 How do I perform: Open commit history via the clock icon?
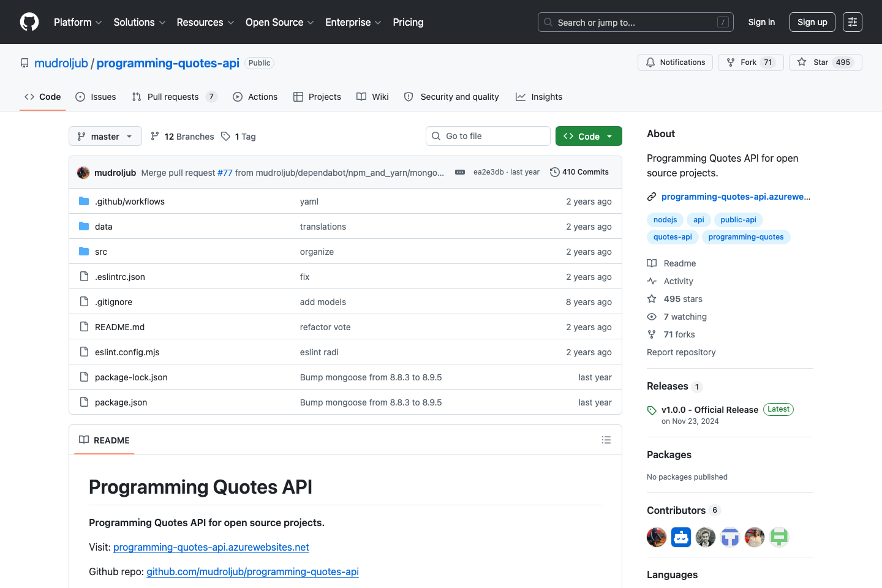[x=554, y=171]
